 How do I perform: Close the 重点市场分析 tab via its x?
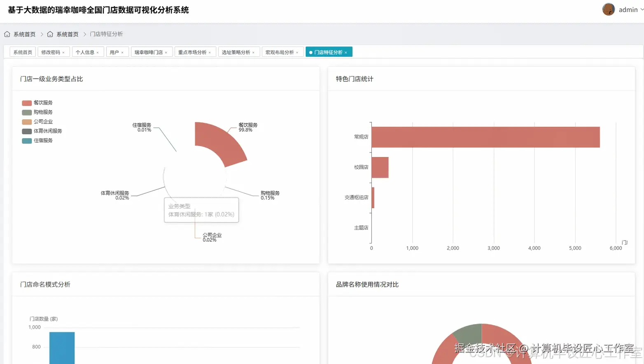click(210, 53)
